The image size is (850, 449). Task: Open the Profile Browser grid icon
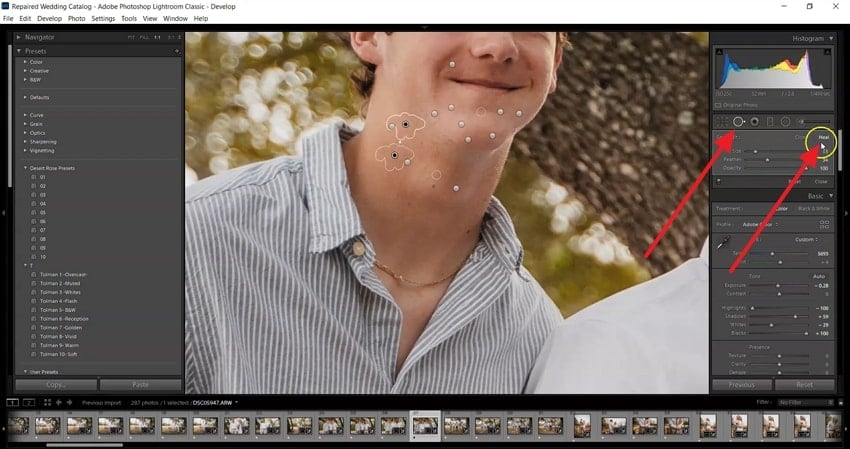point(825,224)
